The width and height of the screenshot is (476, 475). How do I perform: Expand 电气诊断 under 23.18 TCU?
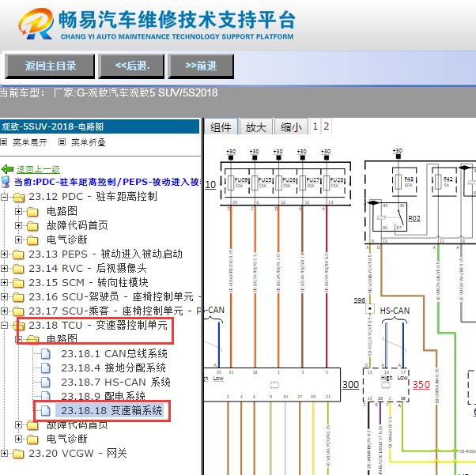[x=18, y=439]
